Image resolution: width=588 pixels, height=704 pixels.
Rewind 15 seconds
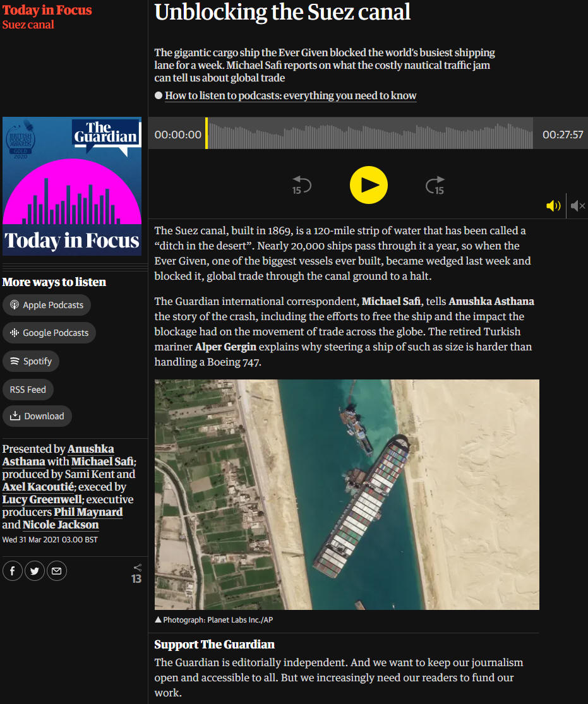tap(301, 185)
